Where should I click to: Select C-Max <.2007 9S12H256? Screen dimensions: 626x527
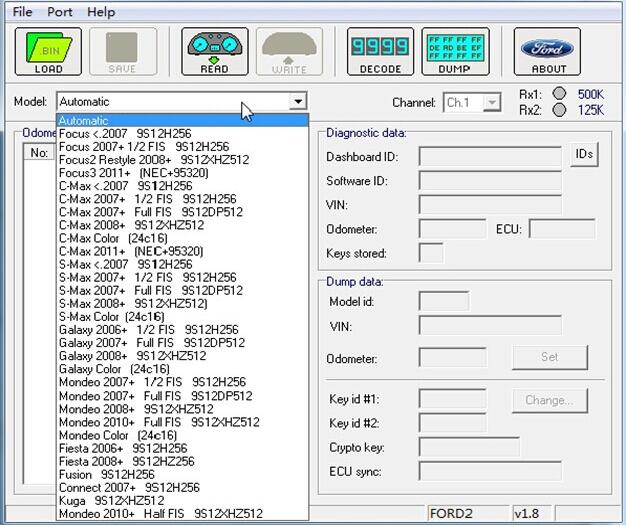182,186
